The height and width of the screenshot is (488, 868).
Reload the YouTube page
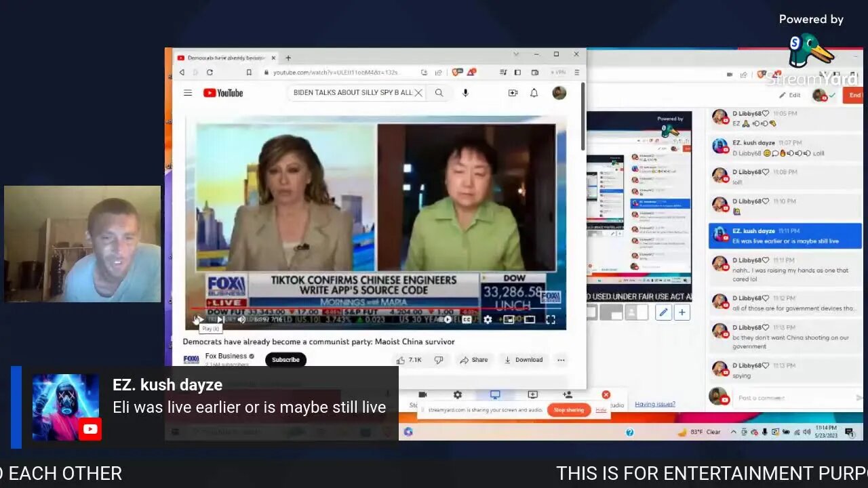(x=210, y=73)
